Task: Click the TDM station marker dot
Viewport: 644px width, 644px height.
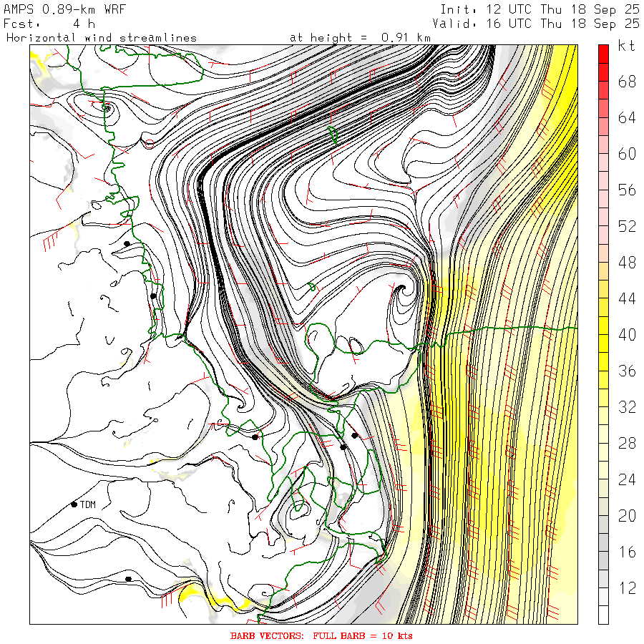Action: tap(74, 504)
